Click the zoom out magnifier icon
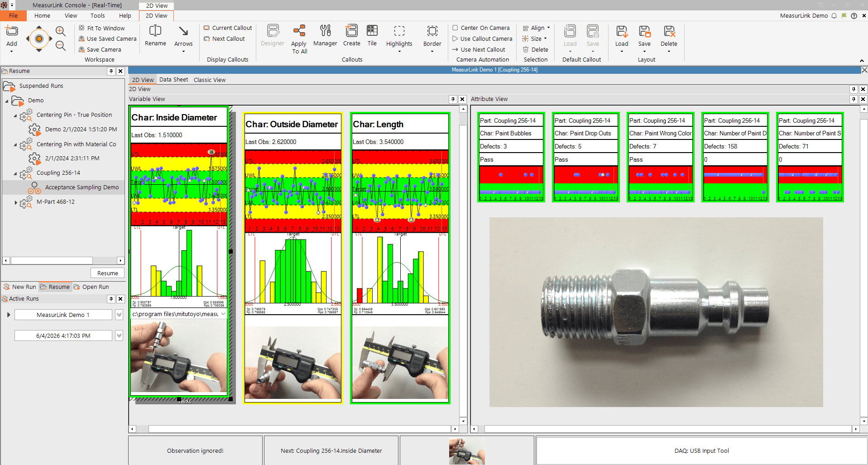The width and height of the screenshot is (868, 465). (60, 46)
